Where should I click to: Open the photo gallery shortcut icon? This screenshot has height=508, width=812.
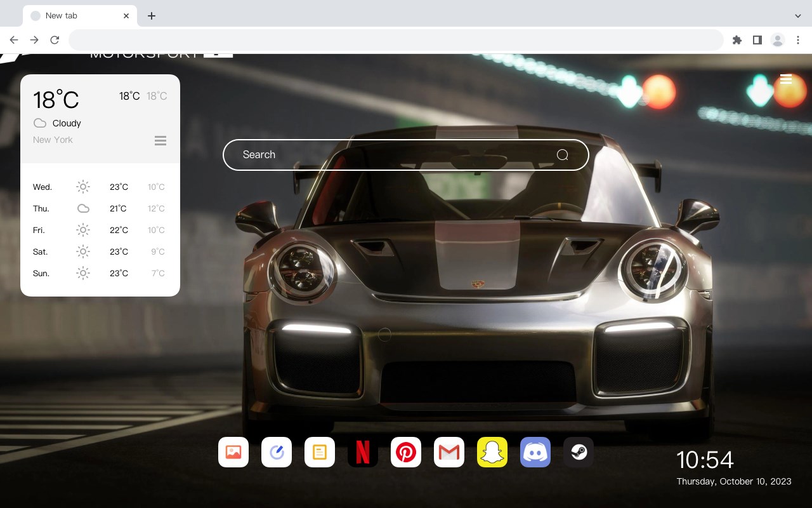pyautogui.click(x=233, y=452)
